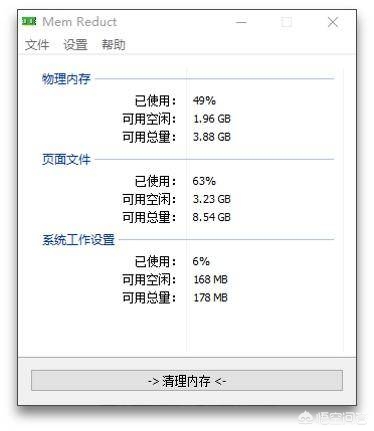Viewport: 374px width, 431px height.
Task: Minimize the Mem Reduct window
Action: click(241, 22)
